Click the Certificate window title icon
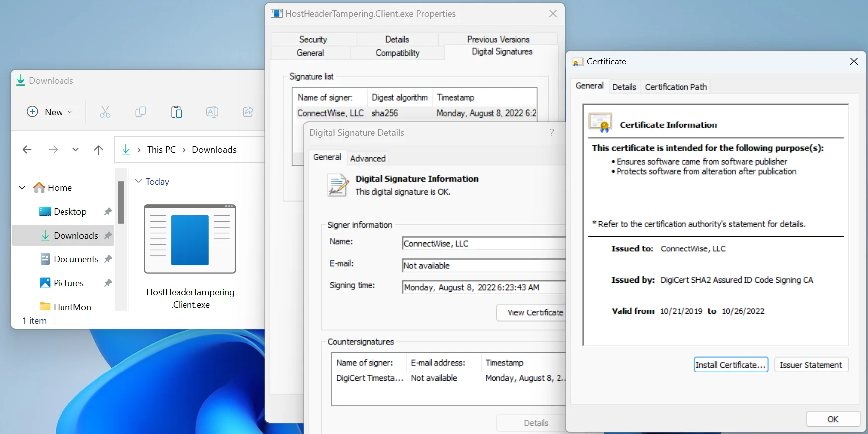This screenshot has width=868, height=434. click(578, 62)
